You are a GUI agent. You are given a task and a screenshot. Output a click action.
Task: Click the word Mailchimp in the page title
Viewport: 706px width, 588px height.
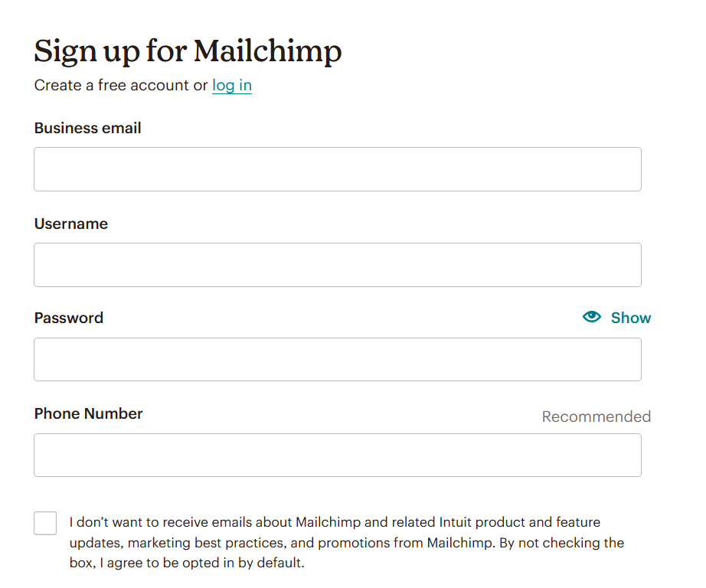coord(268,51)
